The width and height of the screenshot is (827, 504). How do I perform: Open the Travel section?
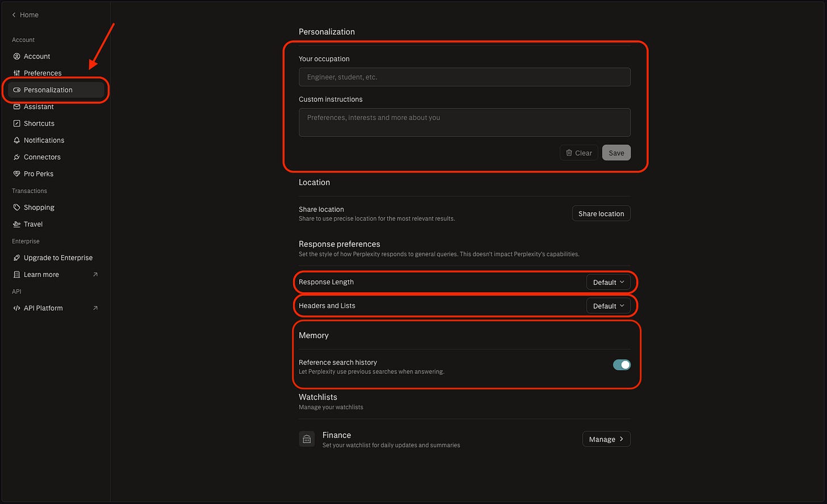click(x=32, y=224)
